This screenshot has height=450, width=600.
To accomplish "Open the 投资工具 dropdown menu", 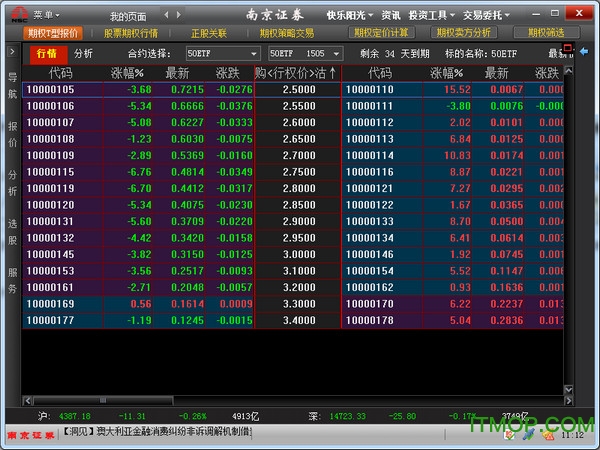I will coord(431,15).
